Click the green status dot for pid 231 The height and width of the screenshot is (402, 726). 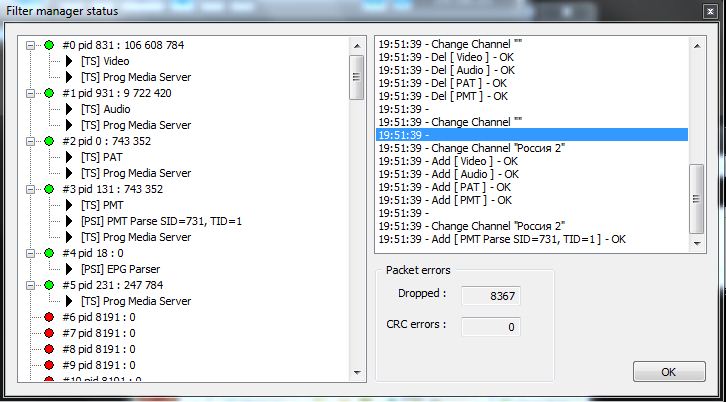[x=49, y=285]
